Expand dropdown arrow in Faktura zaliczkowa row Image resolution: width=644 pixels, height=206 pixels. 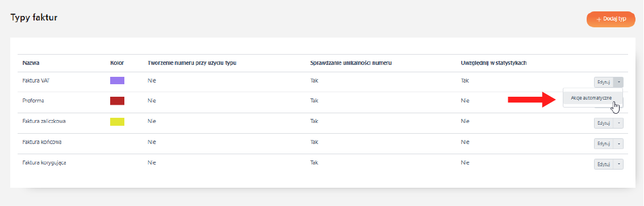click(x=618, y=123)
